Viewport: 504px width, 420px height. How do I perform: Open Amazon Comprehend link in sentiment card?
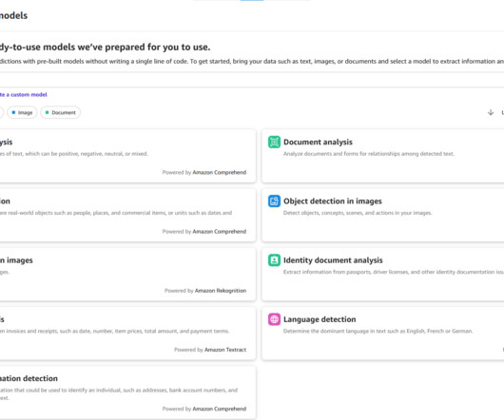click(x=220, y=172)
